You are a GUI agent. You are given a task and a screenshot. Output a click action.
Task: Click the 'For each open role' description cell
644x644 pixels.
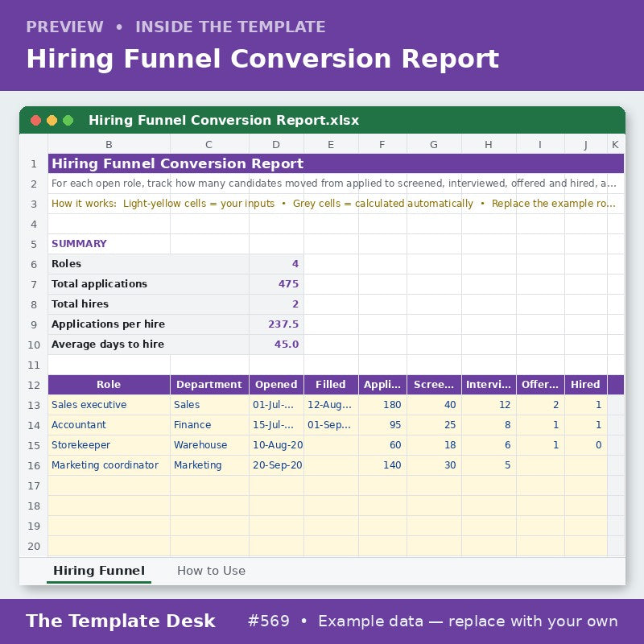pyautogui.click(x=336, y=184)
